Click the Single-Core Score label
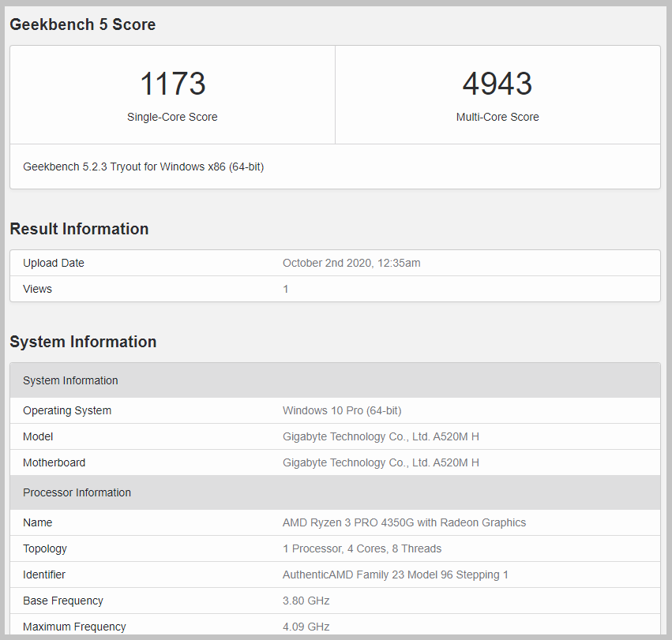This screenshot has width=672, height=640. 172,117
